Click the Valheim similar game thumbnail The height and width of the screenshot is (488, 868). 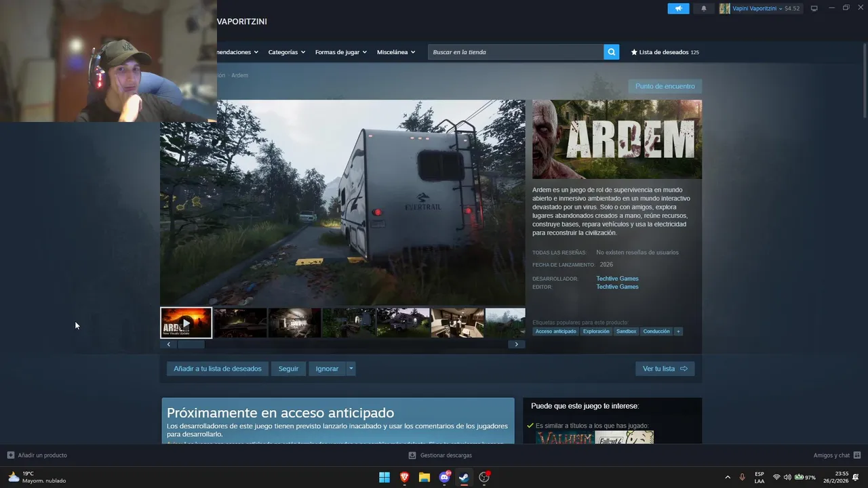click(x=564, y=438)
